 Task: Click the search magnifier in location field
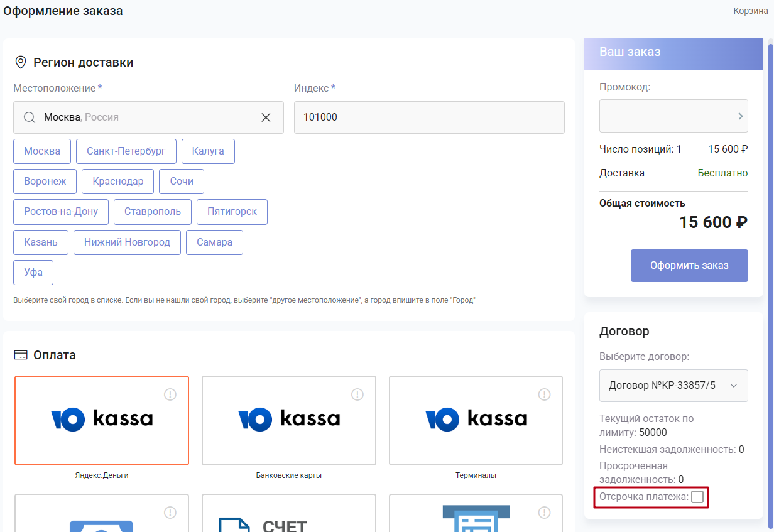click(30, 117)
